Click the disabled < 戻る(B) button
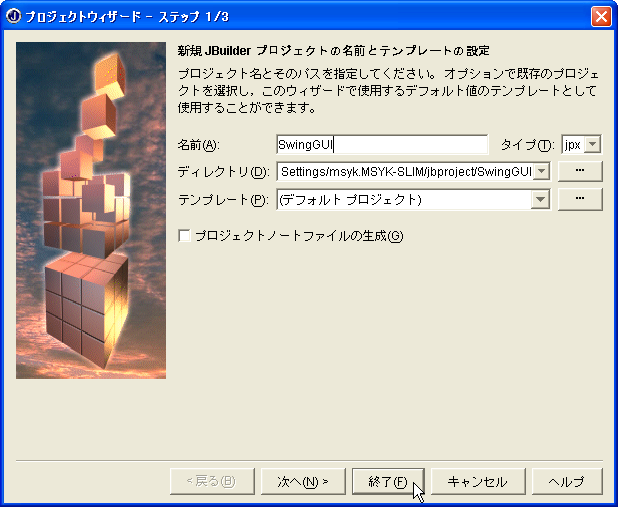The height and width of the screenshot is (507, 618). [212, 481]
